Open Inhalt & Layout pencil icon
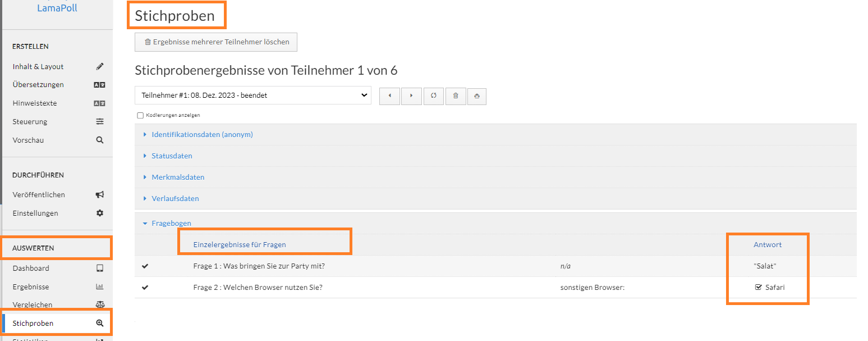The width and height of the screenshot is (868, 341). [x=100, y=66]
